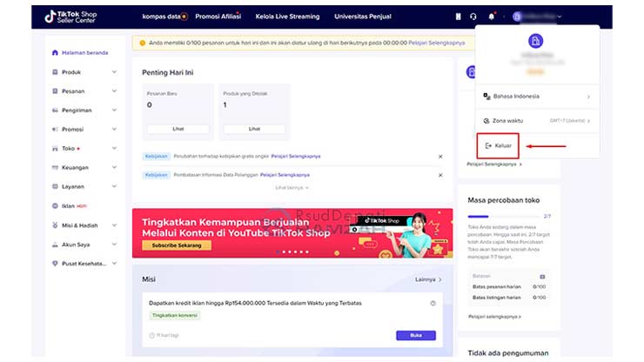644x362 pixels.
Task: Click the Pusat Kesehatan shield icon
Action: pos(55,264)
